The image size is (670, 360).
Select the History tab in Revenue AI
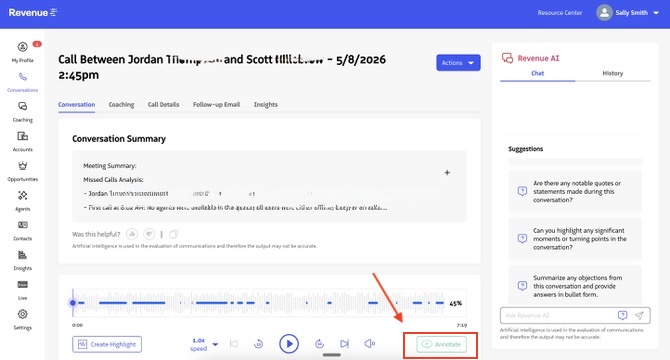[x=613, y=73]
